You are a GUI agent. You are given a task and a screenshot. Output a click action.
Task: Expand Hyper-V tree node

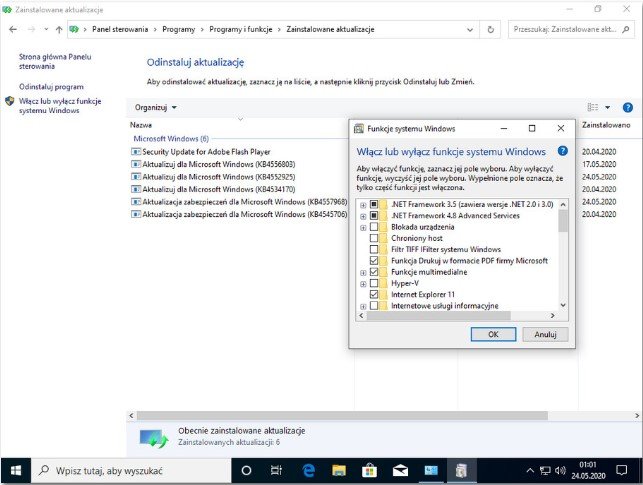pos(363,284)
